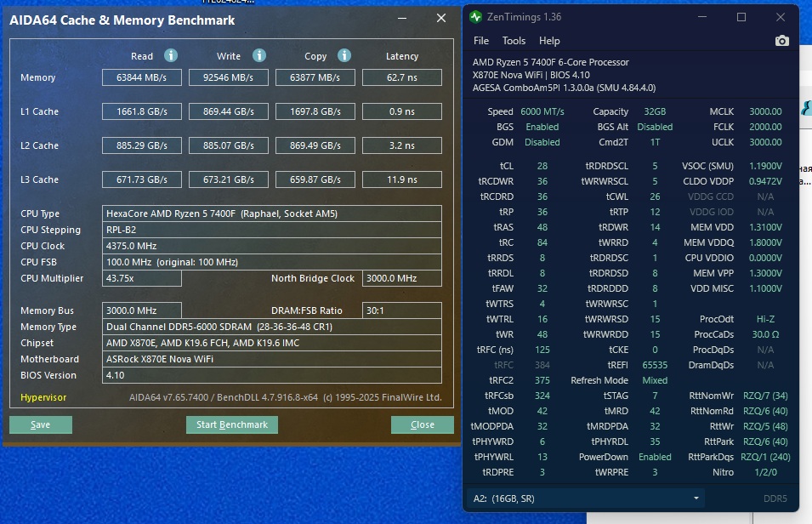Click the Chipset field AMD X870E
This screenshot has width=812, height=524.
pos(272,343)
